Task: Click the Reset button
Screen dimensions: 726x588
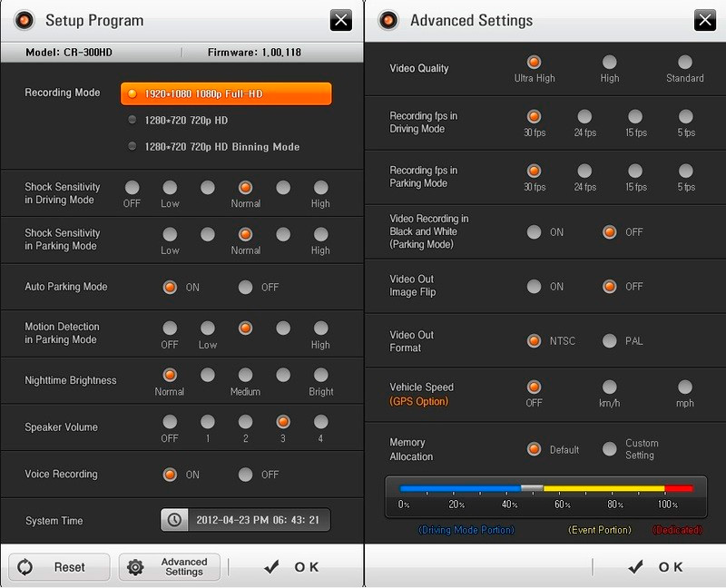Action: coord(59,567)
